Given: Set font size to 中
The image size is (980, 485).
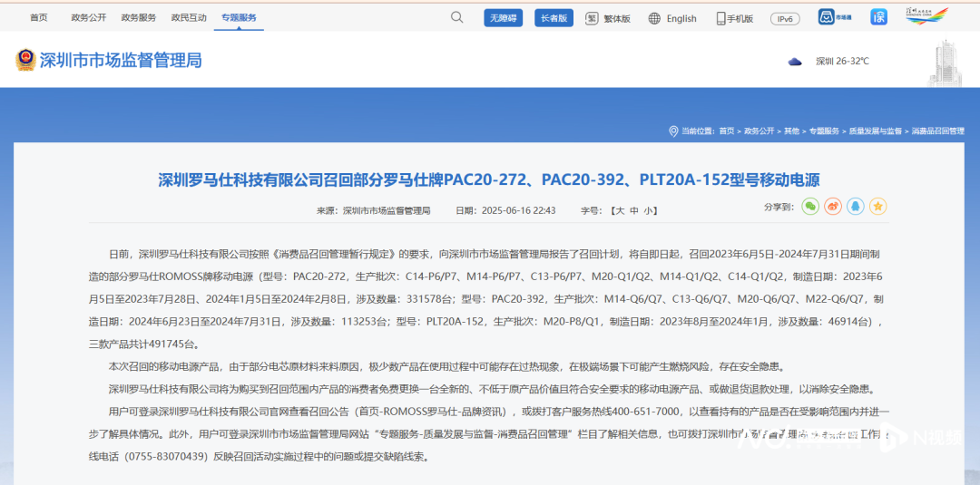Looking at the screenshot, I should tap(634, 210).
